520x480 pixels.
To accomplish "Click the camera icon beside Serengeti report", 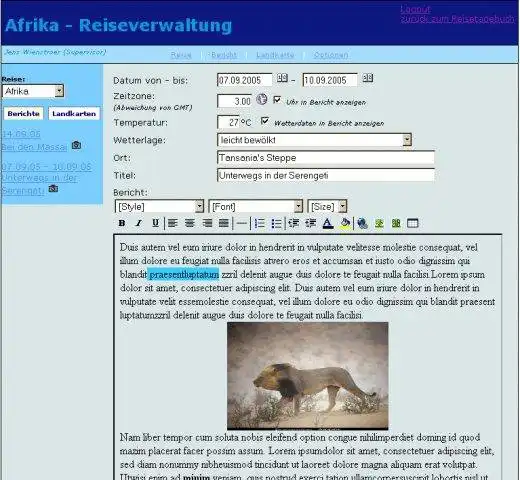I will 53,189.
